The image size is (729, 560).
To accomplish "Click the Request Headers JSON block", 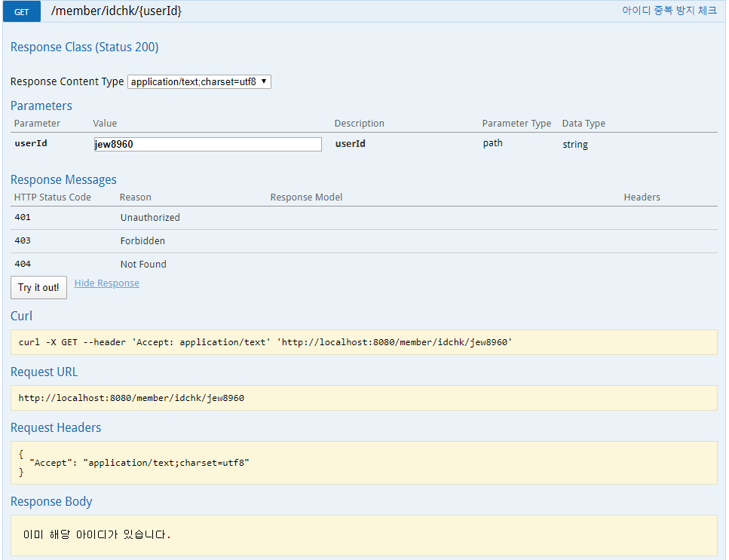I will [x=363, y=463].
